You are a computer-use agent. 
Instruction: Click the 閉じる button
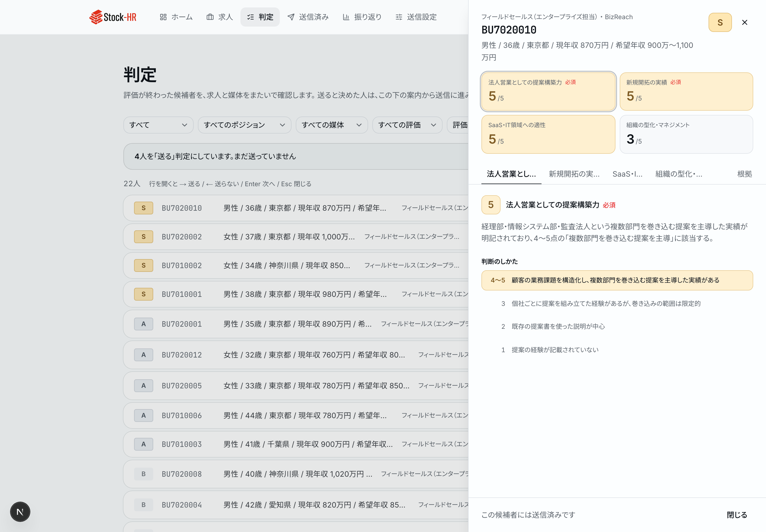[737, 515]
